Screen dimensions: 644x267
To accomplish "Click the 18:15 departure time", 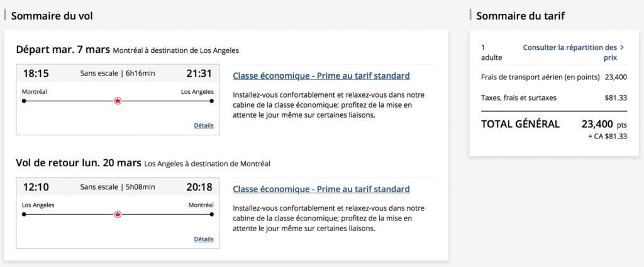I will pyautogui.click(x=36, y=74).
